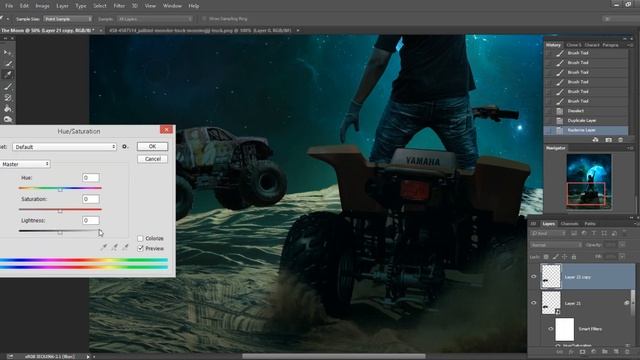640x360 pixels.
Task: Create a new snapshot in History panel
Action: [x=609, y=140]
